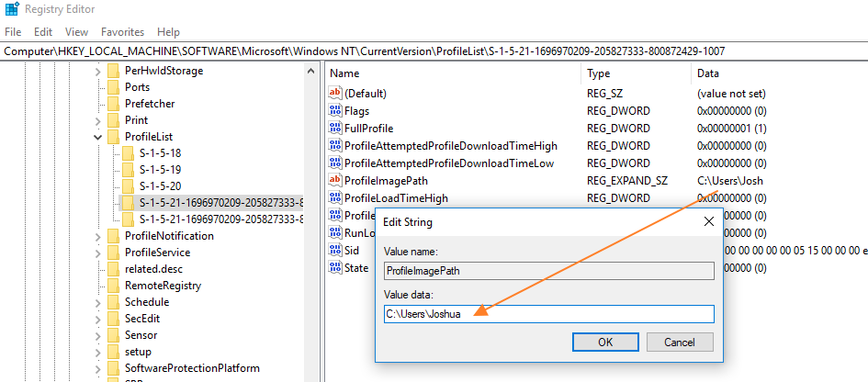
Task: Expand the Print key
Action: [98, 120]
